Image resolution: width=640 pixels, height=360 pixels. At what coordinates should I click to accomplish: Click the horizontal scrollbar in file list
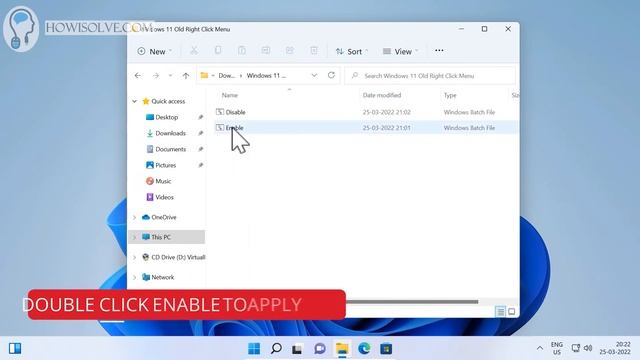coord(412,302)
